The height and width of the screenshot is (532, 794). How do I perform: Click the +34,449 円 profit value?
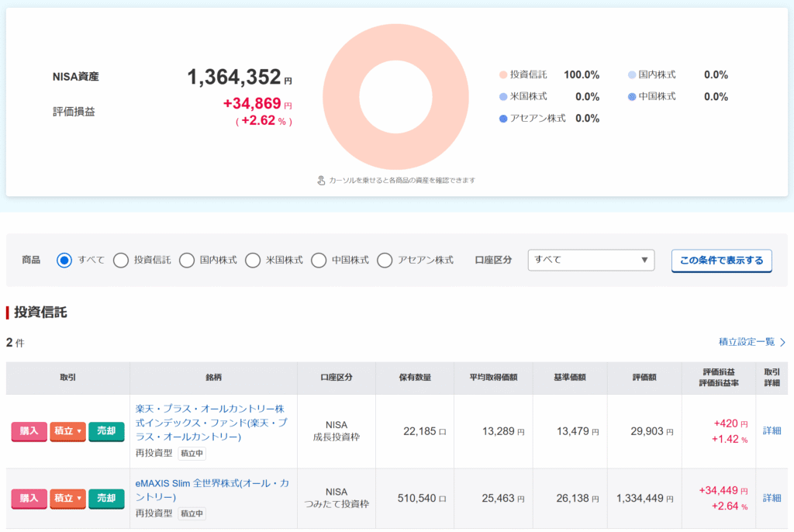[723, 490]
